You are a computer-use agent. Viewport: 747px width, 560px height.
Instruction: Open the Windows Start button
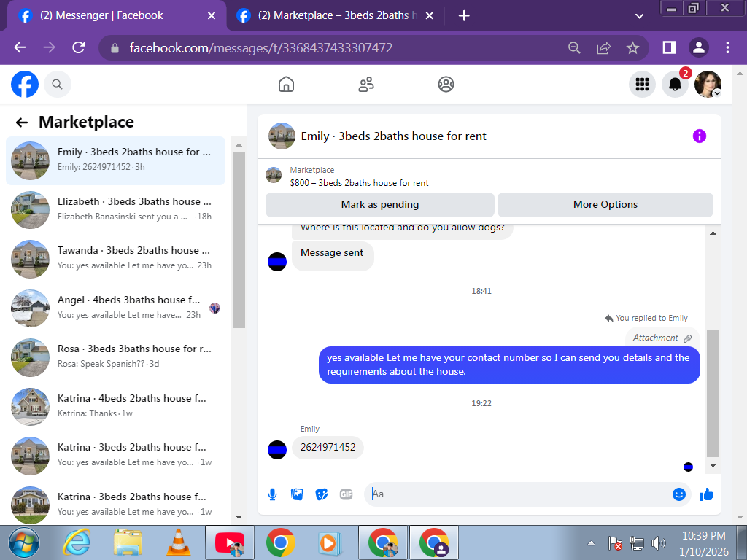(x=24, y=542)
